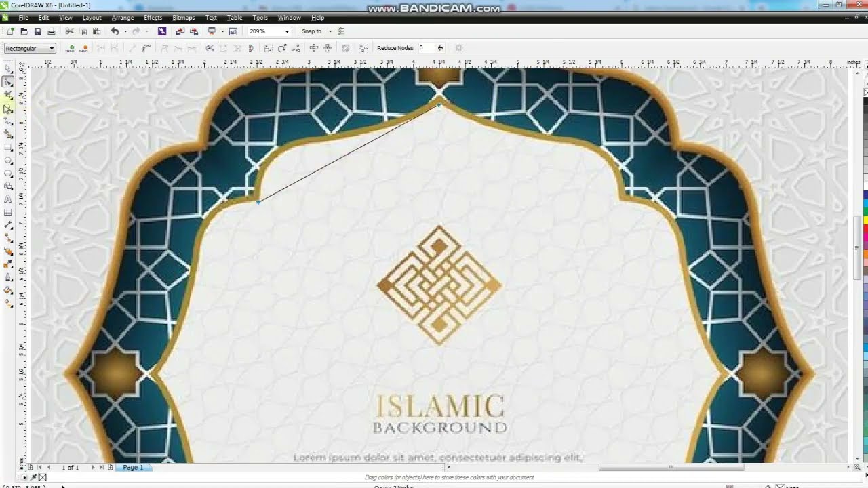868x488 pixels.
Task: Open the zoom navigator icon at scrollbar corner
Action: point(858,467)
